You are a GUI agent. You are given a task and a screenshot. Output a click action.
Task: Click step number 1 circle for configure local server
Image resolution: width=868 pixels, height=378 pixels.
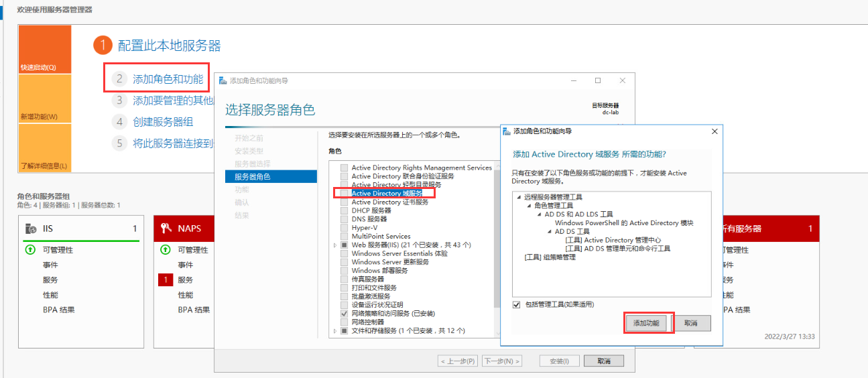(x=103, y=46)
